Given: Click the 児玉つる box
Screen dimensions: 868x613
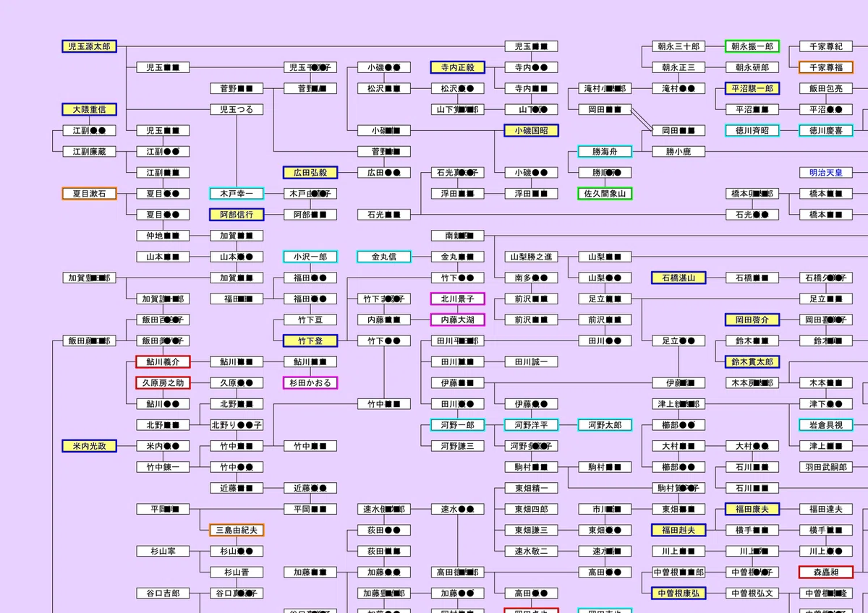Looking at the screenshot, I should [x=237, y=109].
